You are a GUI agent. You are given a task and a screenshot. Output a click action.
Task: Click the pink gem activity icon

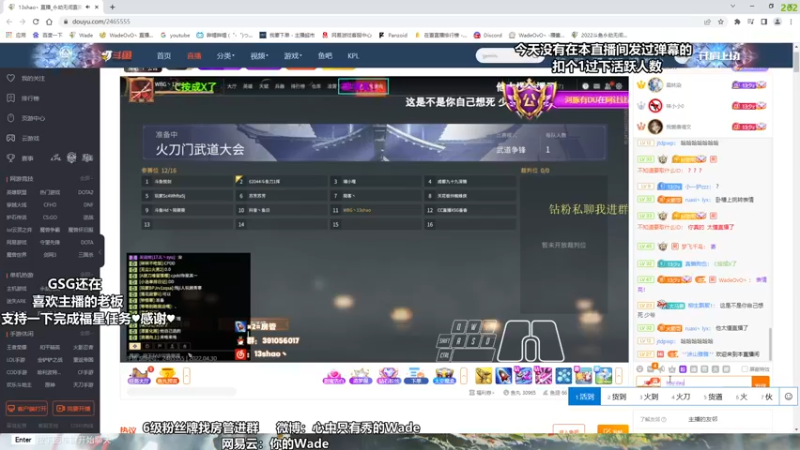point(334,376)
